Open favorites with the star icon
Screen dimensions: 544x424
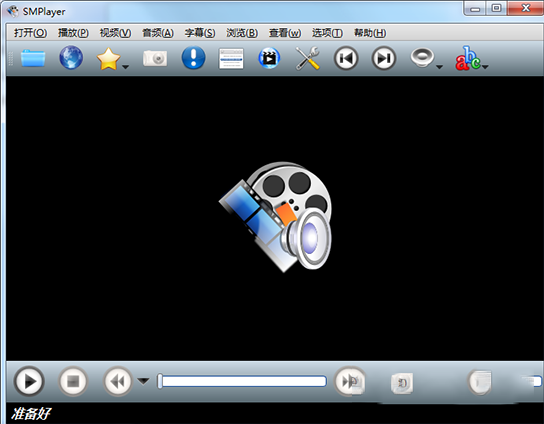(x=109, y=59)
